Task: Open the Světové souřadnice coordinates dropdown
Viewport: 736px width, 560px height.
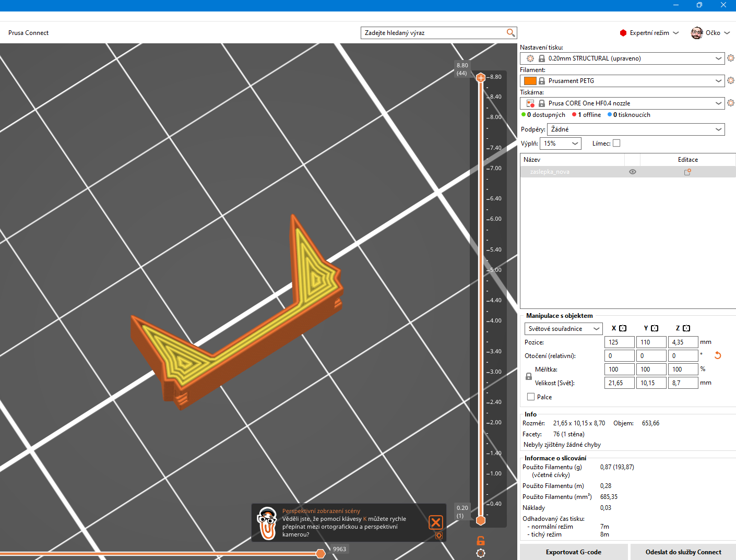Action: pyautogui.click(x=563, y=329)
